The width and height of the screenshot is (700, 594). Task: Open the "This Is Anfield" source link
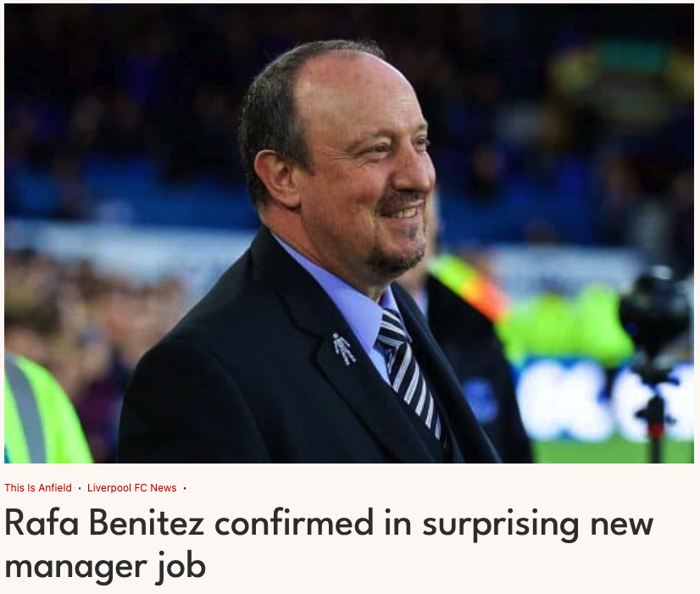pyautogui.click(x=38, y=488)
